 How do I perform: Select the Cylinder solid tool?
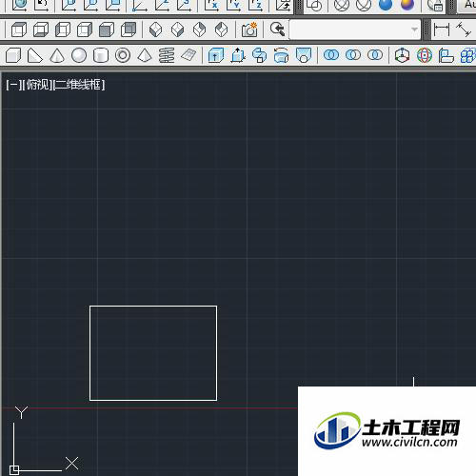click(101, 55)
